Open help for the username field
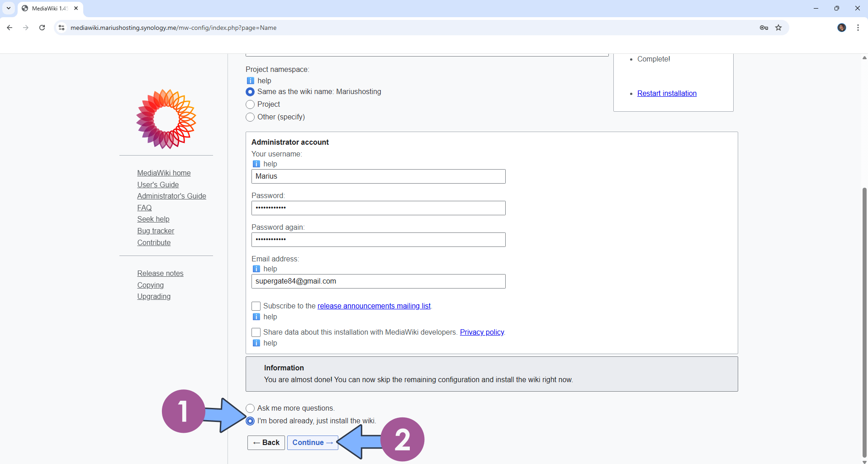The height and width of the screenshot is (464, 868). (256, 164)
